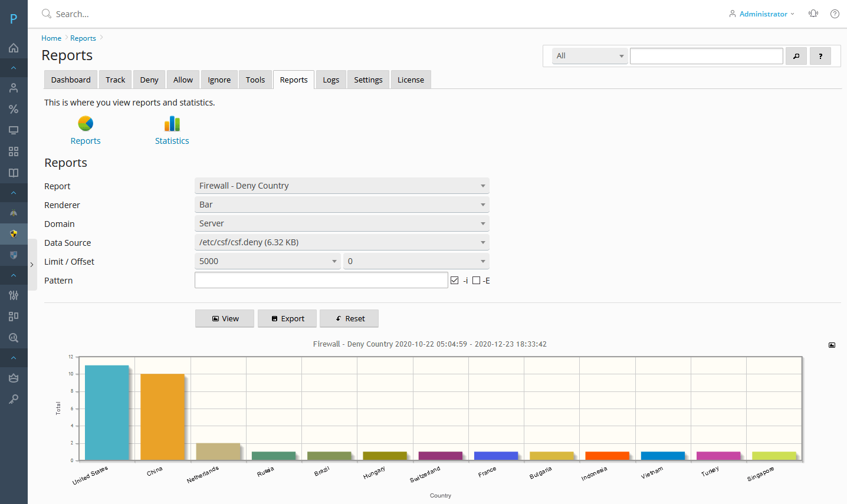Screen dimensions: 847x504
Task: Click the Reports breadcrumb link
Action: tap(83, 38)
